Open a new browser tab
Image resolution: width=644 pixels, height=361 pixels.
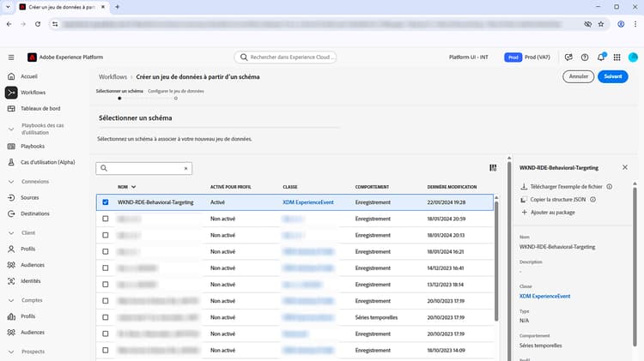117,7
